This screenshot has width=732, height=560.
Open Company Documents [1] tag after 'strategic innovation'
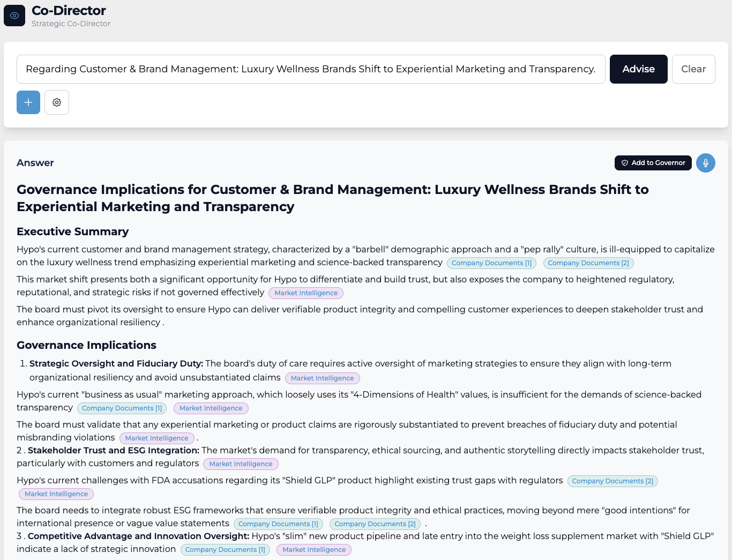(x=225, y=550)
